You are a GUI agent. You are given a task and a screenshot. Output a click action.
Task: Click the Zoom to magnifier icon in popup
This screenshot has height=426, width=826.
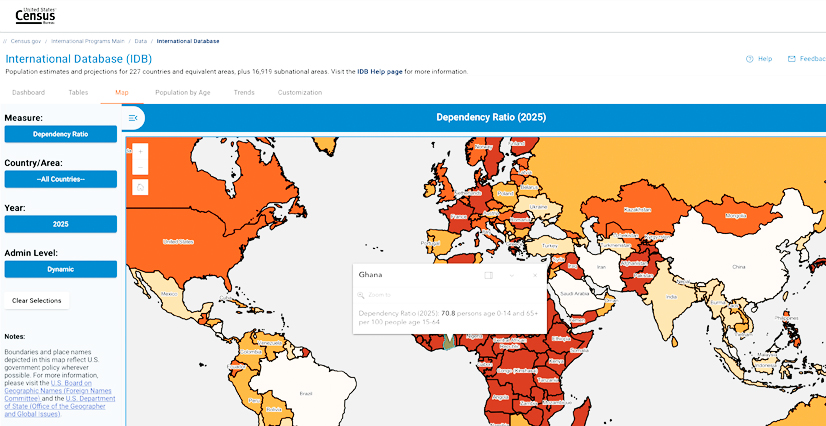click(361, 295)
